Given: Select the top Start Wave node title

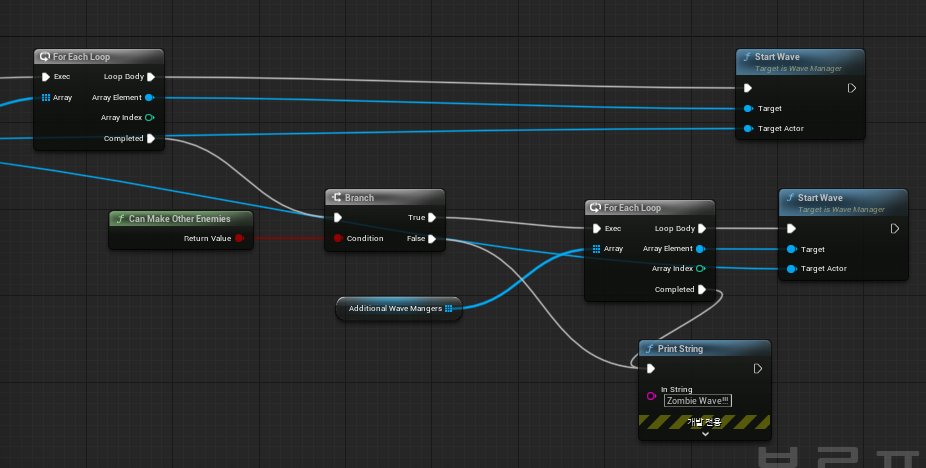Looking at the screenshot, I should pos(777,57).
